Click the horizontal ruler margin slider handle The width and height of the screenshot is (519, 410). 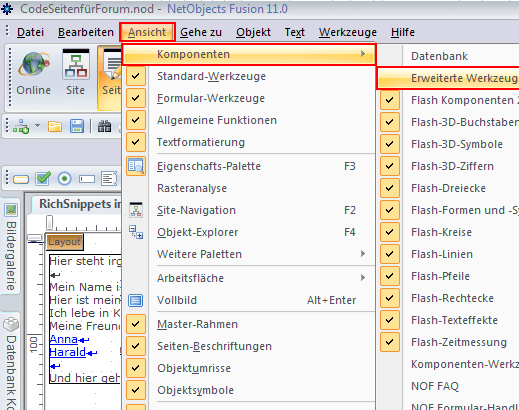coord(49,222)
